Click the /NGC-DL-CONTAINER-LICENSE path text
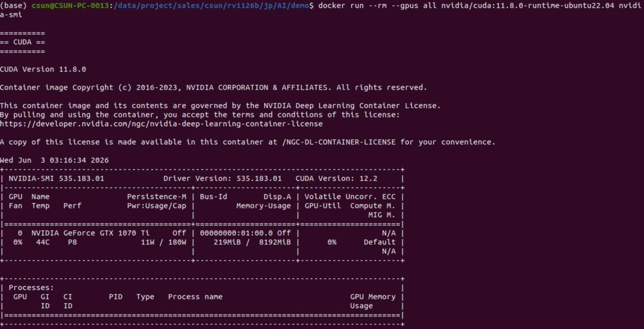Image resolution: width=644 pixels, height=329 pixels. click(x=339, y=142)
